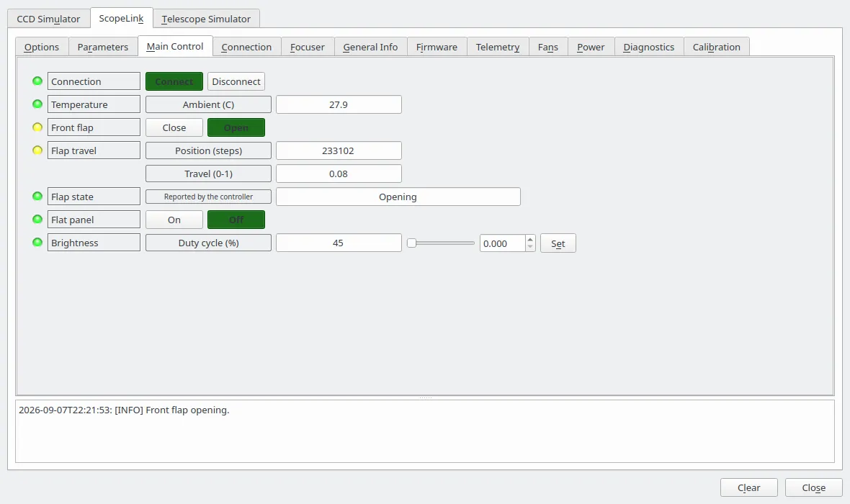
Task: View the Telemetry tab
Action: click(x=498, y=47)
